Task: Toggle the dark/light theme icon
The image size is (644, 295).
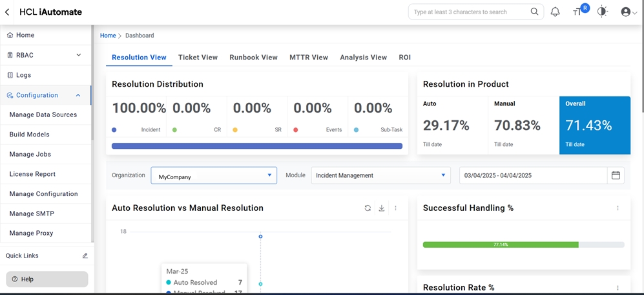Action: [x=602, y=12]
